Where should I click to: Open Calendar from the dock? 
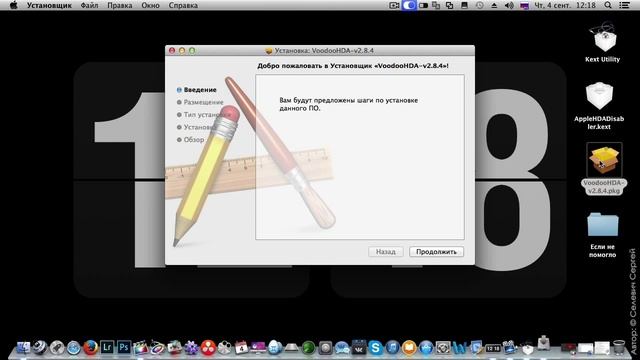(x=241, y=347)
